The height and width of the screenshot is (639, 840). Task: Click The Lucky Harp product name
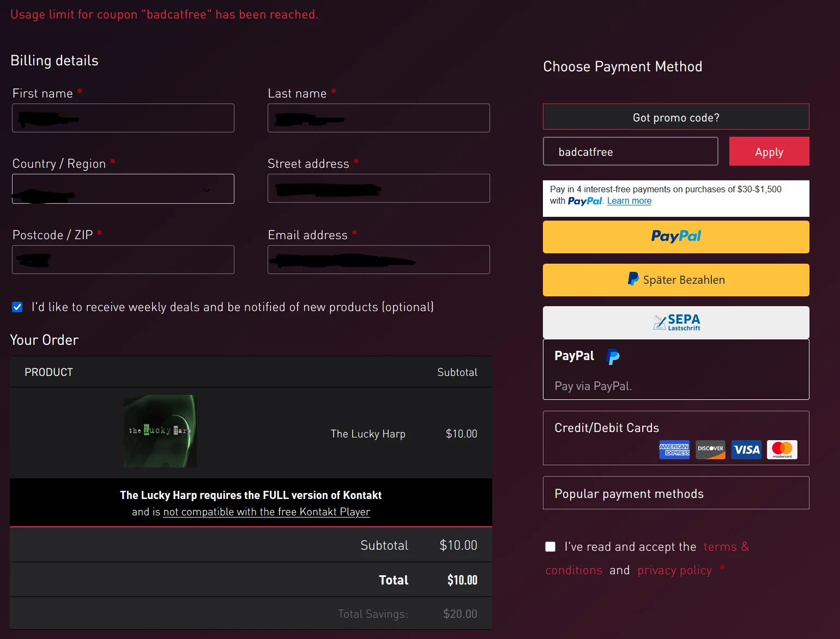(x=368, y=434)
